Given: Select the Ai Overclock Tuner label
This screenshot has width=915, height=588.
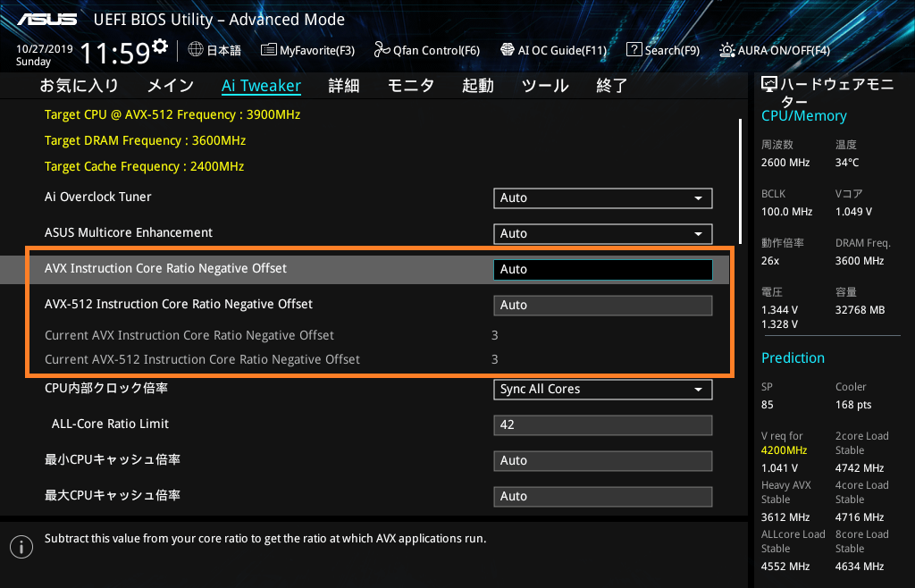Looking at the screenshot, I should click(98, 197).
